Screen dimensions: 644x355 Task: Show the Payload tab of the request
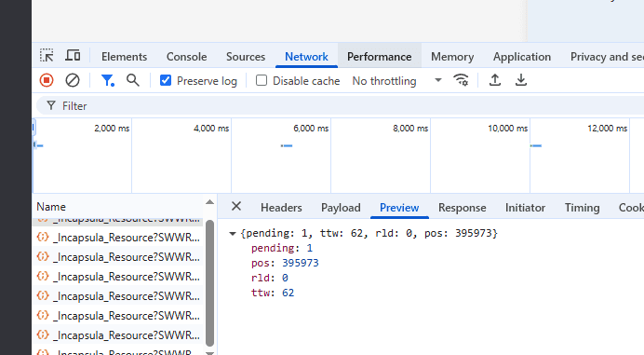click(341, 208)
